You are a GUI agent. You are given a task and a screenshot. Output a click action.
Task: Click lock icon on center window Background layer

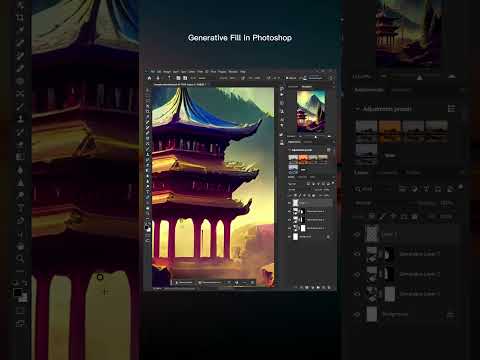coord(328,237)
